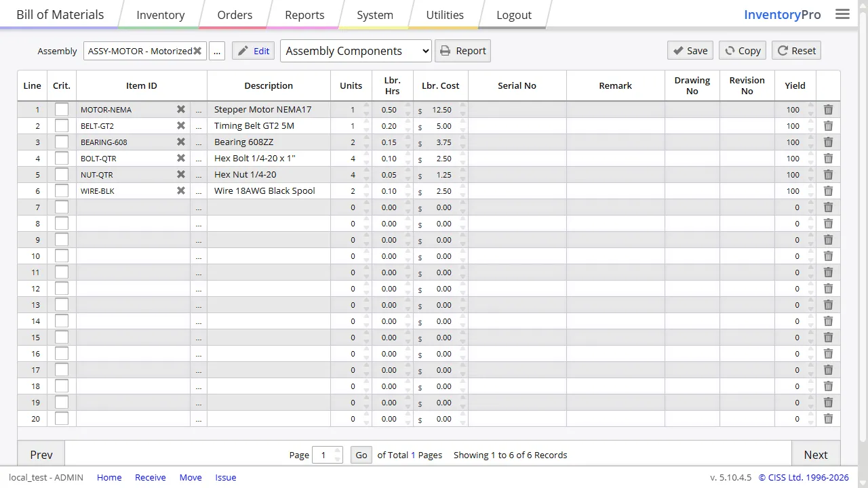This screenshot has height=488, width=868.
Task: Click Remark field for BELT-GT2 line
Action: (616, 126)
